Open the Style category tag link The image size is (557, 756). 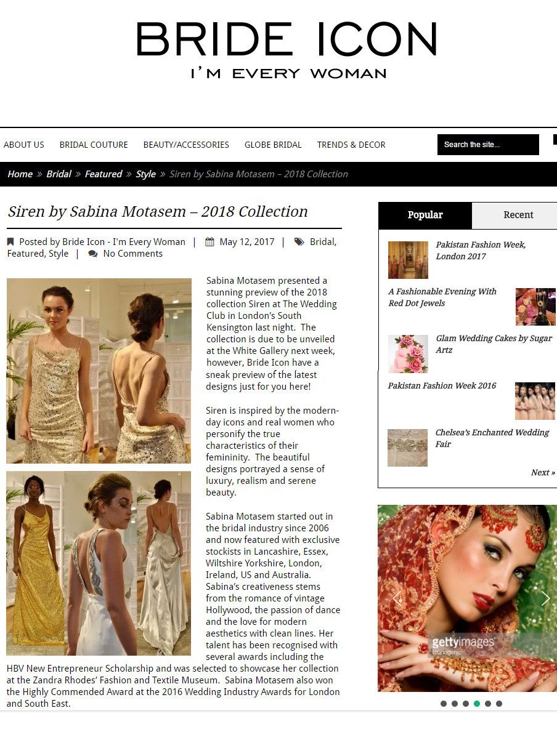pos(59,254)
